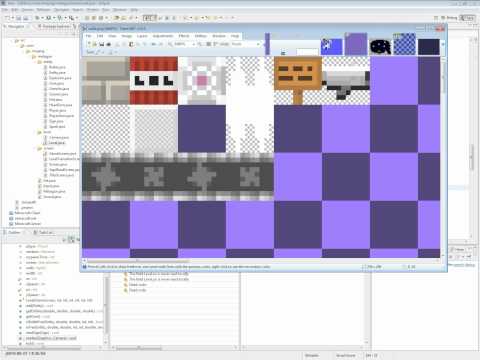Click Paint.NET zoom out icon
This screenshot has width=480, height=360.
pyautogui.click(x=170, y=44)
